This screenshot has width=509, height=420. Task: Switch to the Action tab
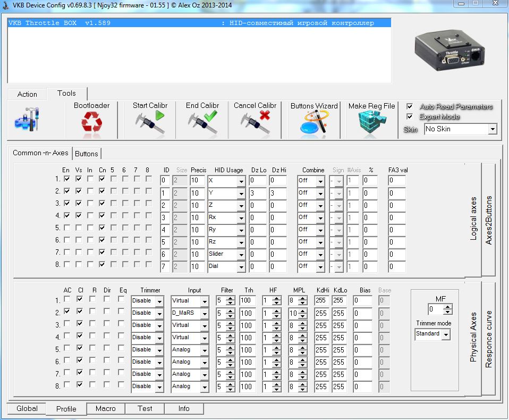tap(27, 94)
